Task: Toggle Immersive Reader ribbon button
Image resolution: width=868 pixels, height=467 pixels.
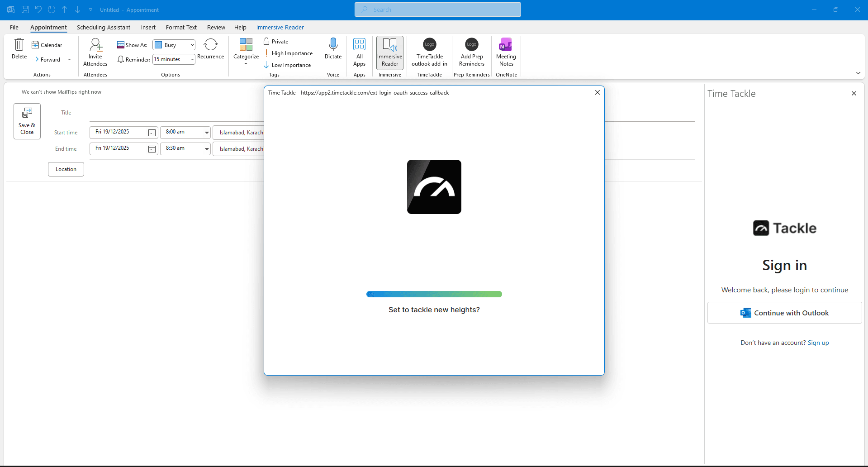Action: pyautogui.click(x=390, y=52)
